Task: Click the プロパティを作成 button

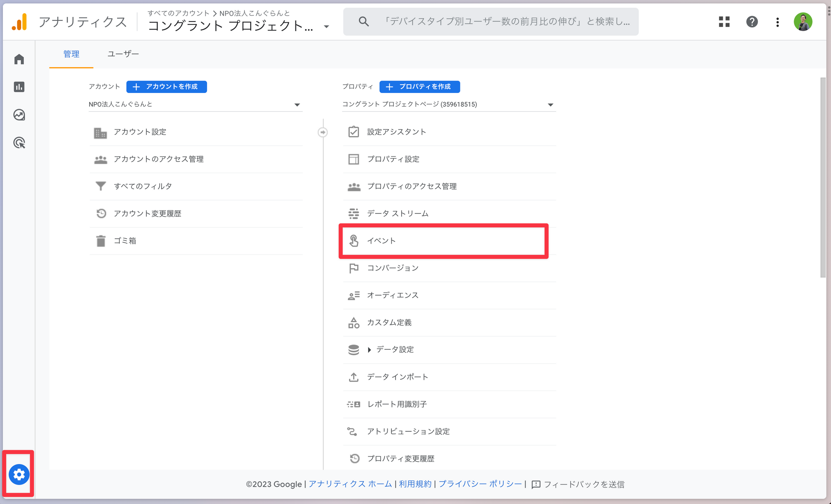Action: [420, 86]
